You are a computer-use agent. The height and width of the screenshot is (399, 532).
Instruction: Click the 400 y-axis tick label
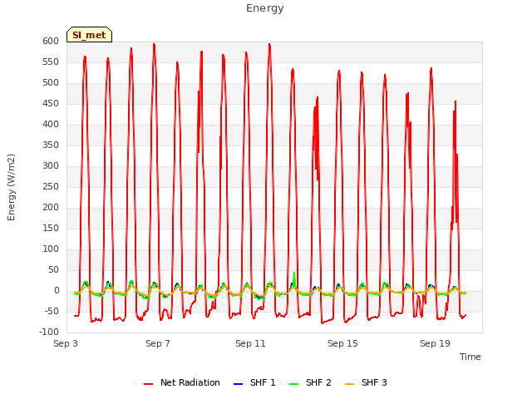click(51, 125)
